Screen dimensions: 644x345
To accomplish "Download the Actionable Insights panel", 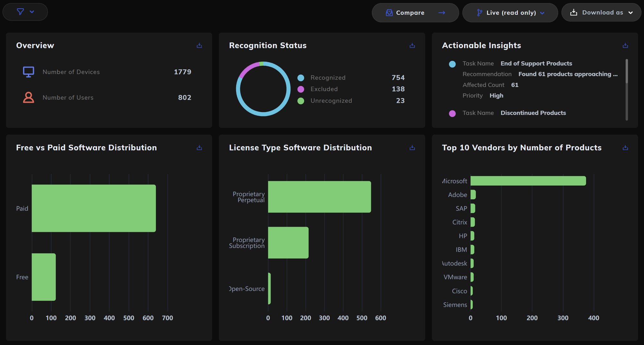I will coord(625,46).
